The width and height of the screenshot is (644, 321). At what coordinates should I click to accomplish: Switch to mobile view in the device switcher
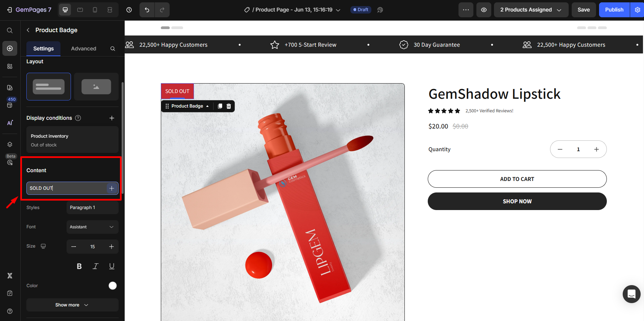[x=95, y=9]
